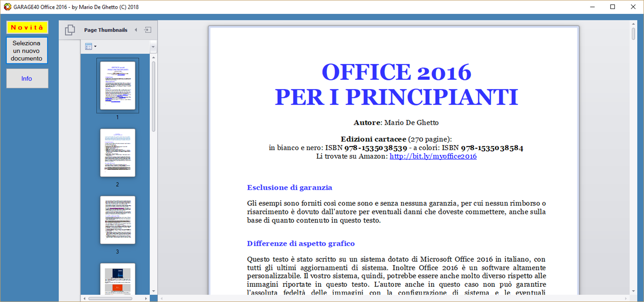Image resolution: width=644 pixels, height=302 pixels.
Task: Click the small dropdown arrow above thumbnail scrollbar
Action: coord(153,46)
